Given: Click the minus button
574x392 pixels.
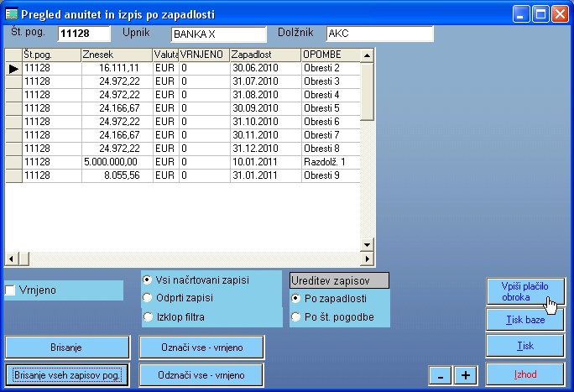Looking at the screenshot, I should click(440, 375).
